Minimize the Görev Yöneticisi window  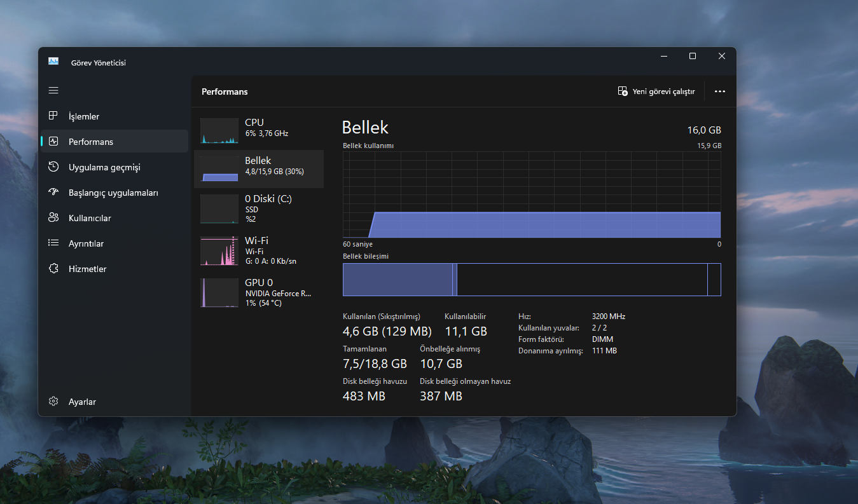click(663, 56)
